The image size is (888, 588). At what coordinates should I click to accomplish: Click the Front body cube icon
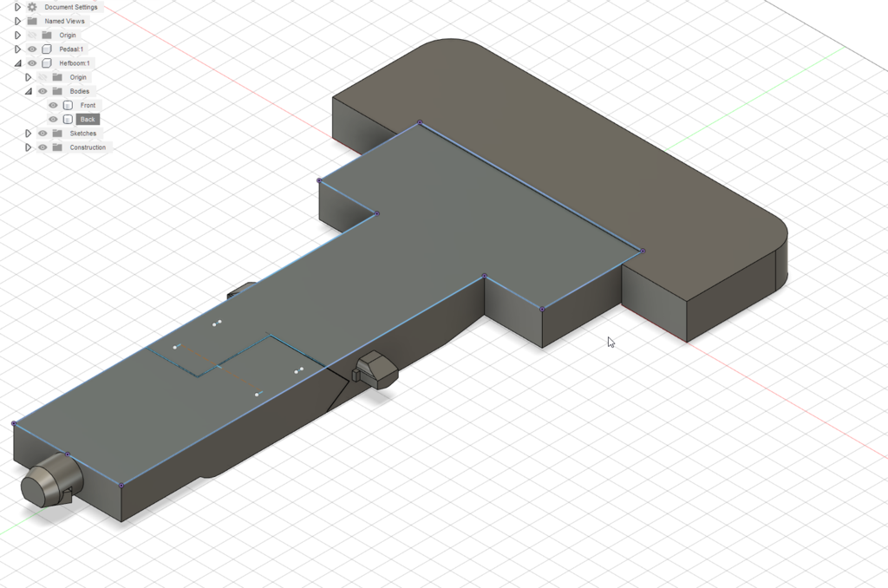(x=68, y=105)
